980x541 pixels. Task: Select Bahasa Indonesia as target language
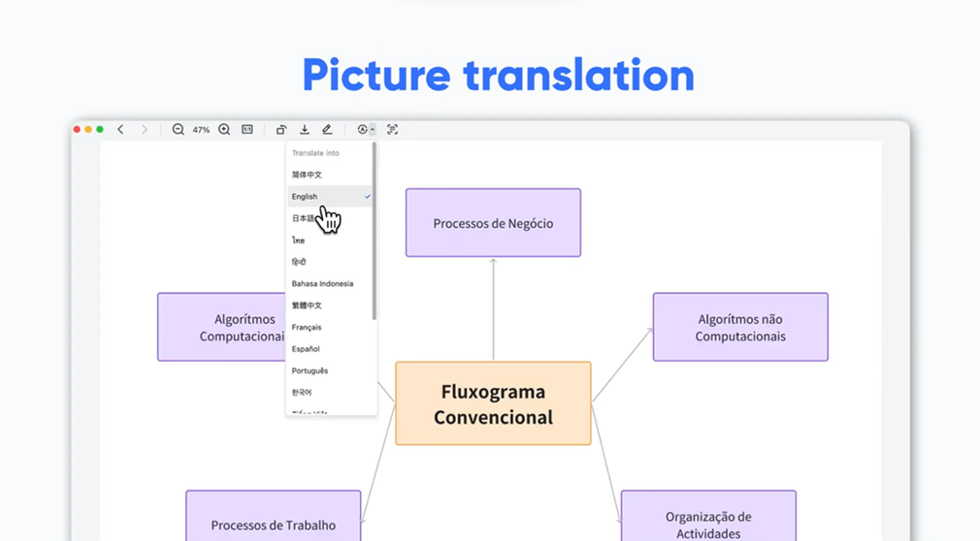322,284
